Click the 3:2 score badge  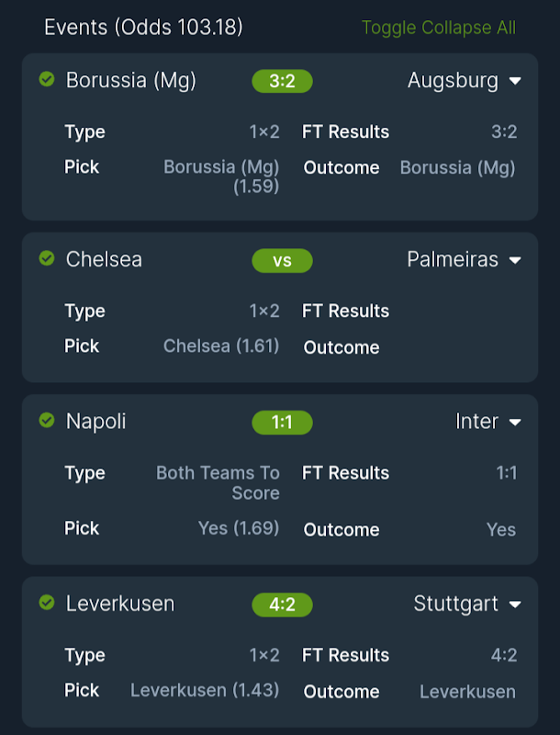pyautogui.click(x=282, y=81)
